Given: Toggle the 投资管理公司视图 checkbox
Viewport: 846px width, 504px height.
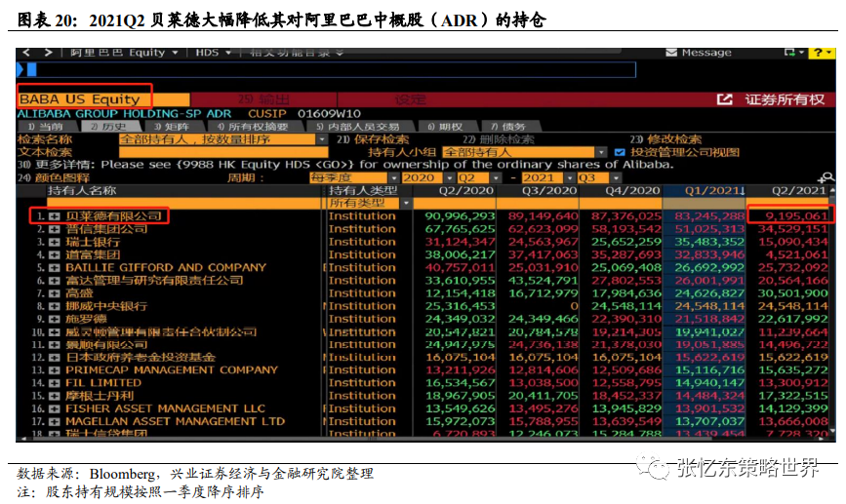Looking at the screenshot, I should pos(620,152).
